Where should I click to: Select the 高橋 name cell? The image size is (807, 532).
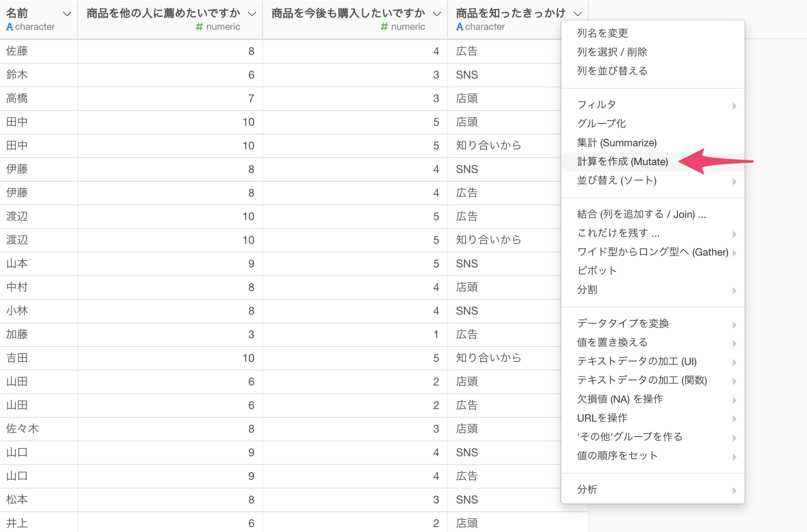coord(39,99)
